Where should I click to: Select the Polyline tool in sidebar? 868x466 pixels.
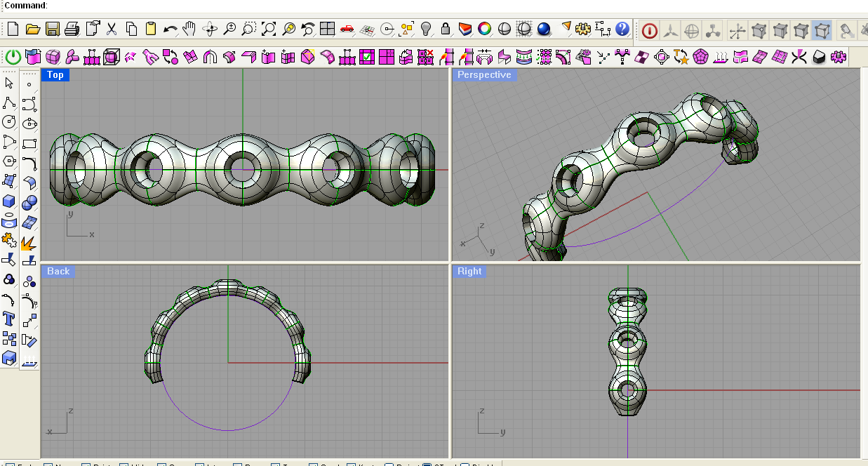(x=9, y=102)
